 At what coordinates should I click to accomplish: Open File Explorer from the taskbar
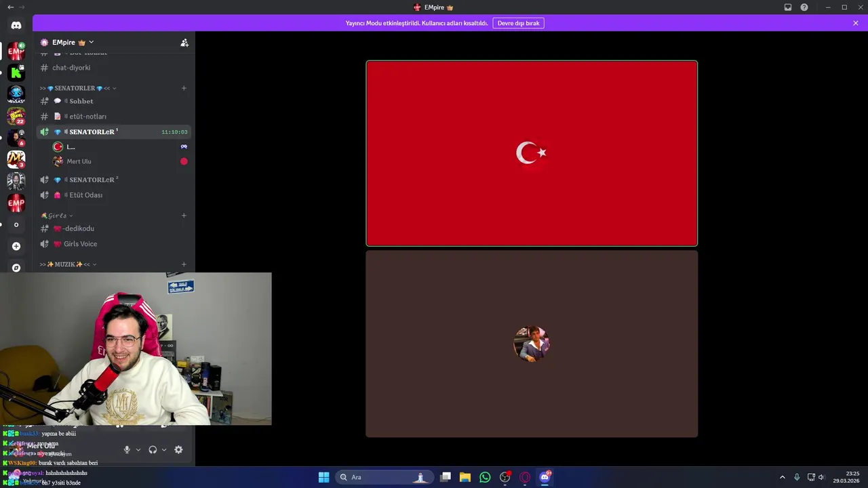465,477
